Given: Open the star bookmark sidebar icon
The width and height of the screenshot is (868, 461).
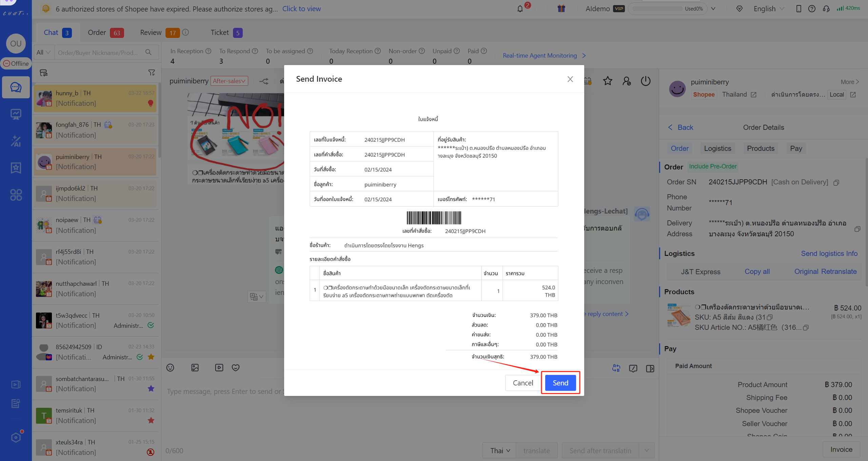Looking at the screenshot, I should 16,168.
